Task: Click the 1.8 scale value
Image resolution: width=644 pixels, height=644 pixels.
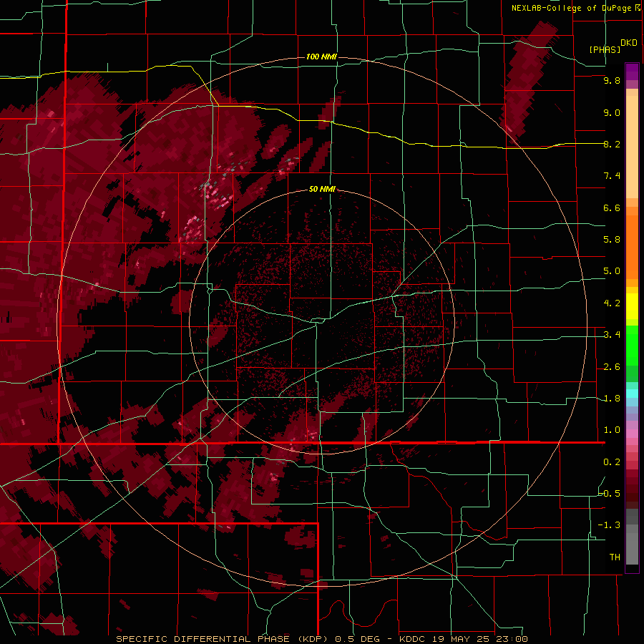Action: tap(612, 399)
